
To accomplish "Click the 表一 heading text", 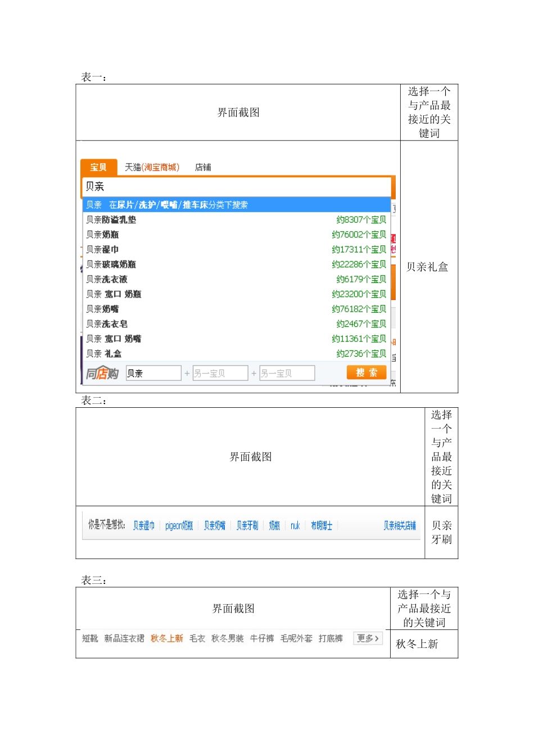I will click(94, 78).
